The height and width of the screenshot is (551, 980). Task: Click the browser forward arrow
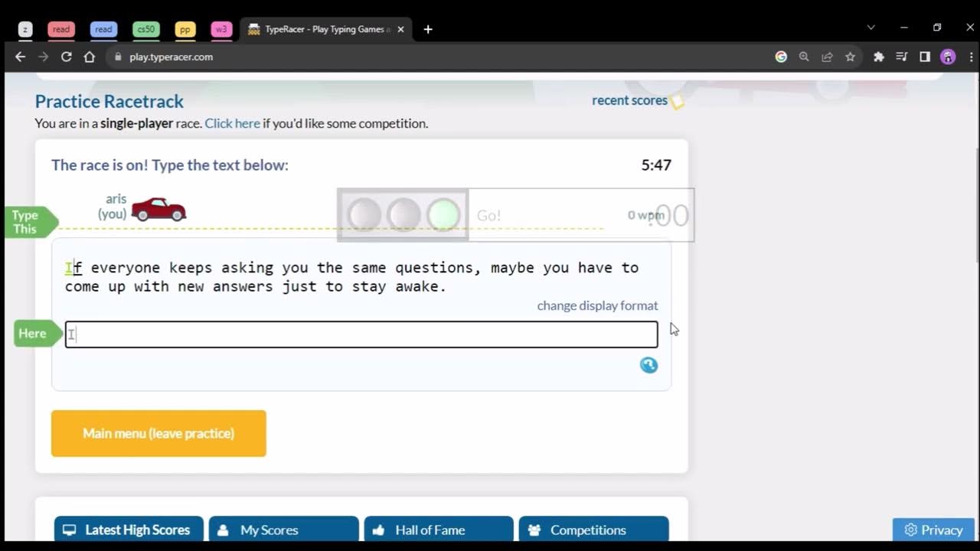tap(44, 57)
